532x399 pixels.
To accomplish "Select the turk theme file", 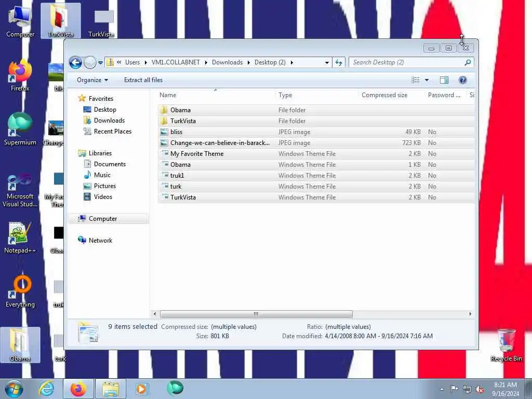I will click(316, 187).
